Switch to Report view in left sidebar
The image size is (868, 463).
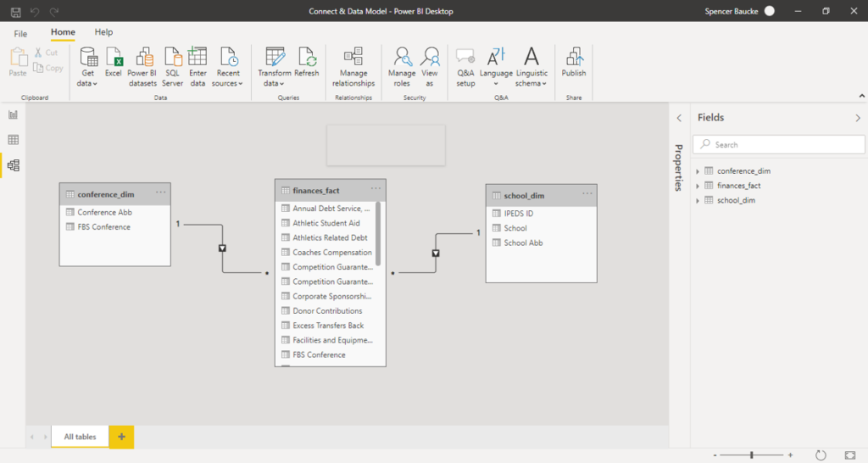tap(13, 114)
